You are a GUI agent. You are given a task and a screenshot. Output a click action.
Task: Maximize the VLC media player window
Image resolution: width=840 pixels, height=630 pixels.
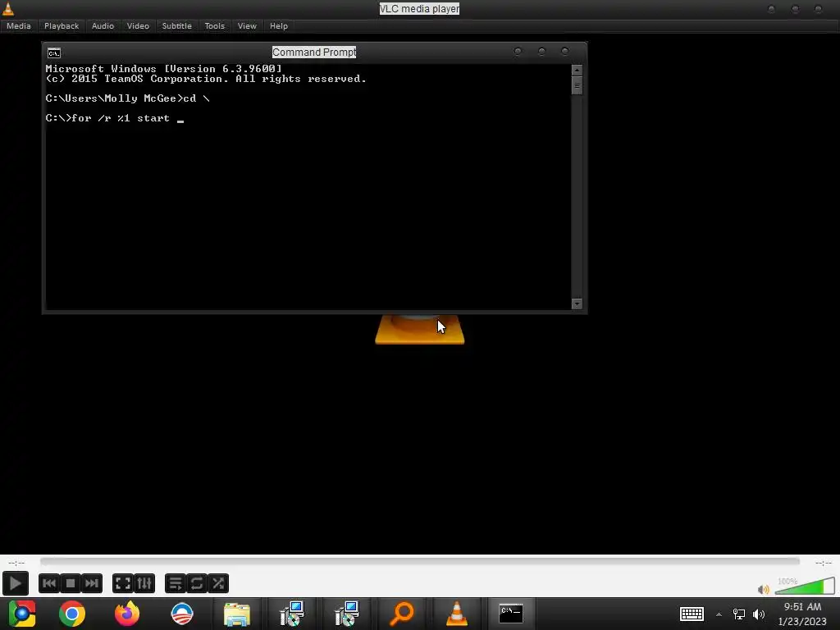point(795,9)
